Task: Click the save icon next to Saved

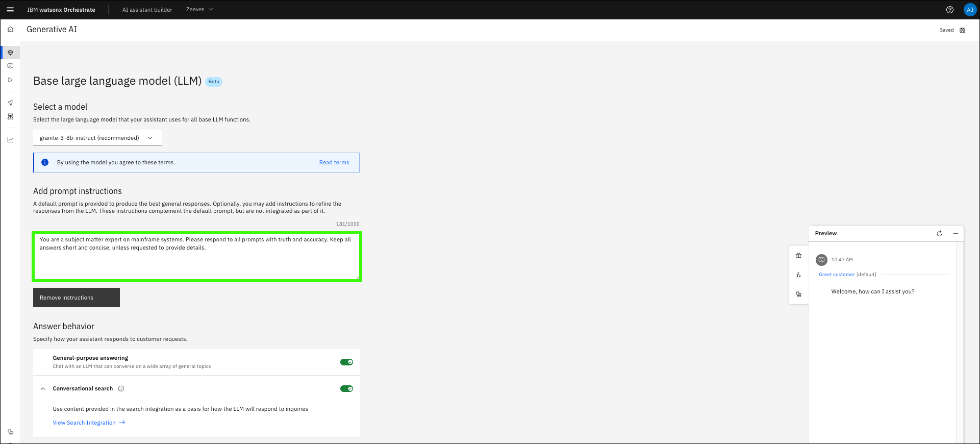Action: [962, 30]
